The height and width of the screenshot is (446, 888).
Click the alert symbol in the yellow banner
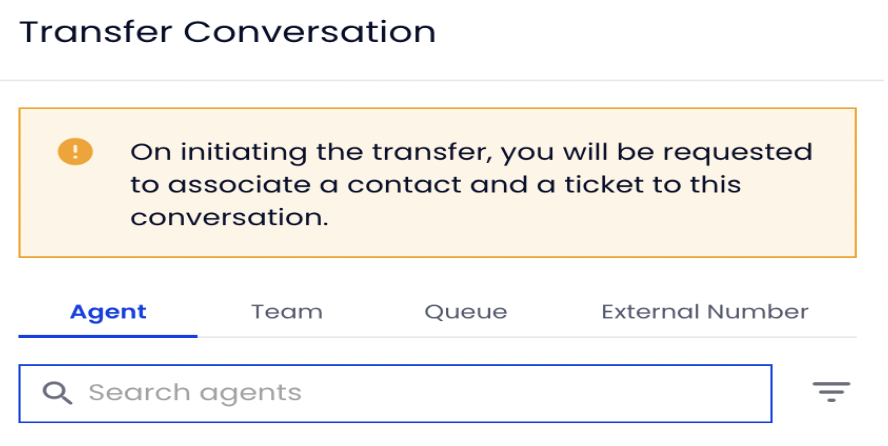click(75, 152)
